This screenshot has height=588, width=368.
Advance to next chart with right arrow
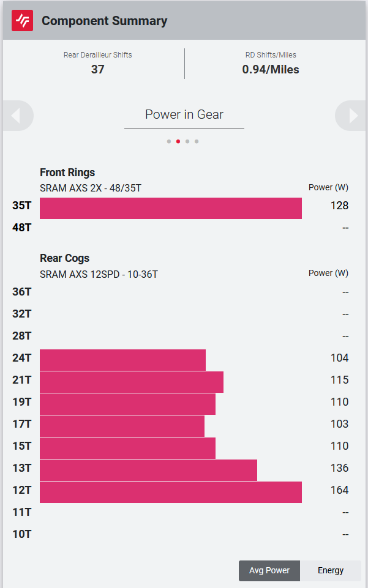pos(351,116)
